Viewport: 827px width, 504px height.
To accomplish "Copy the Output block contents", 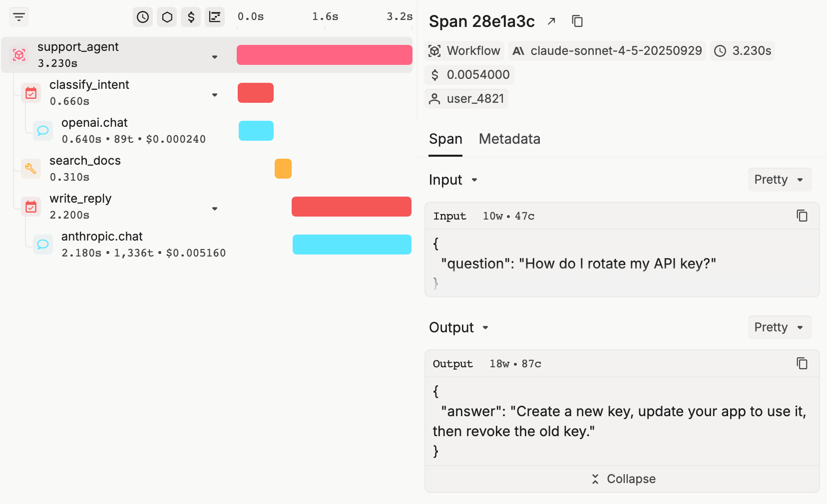I will [802, 363].
